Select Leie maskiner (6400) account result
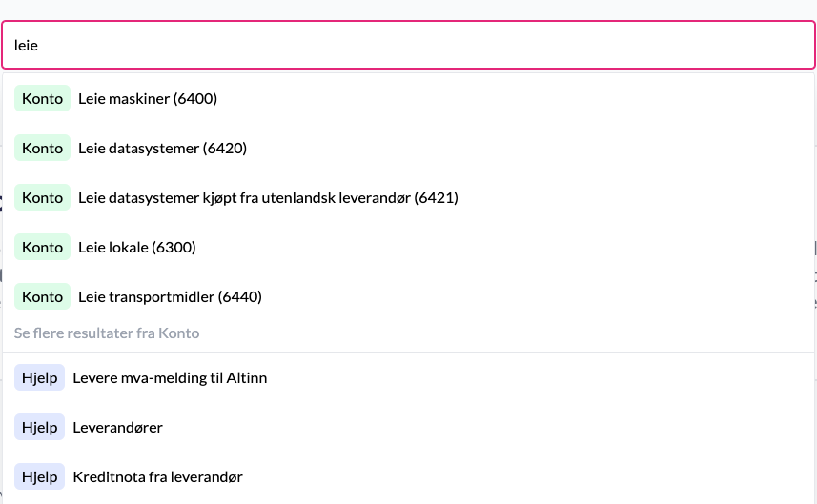Viewport: 817px width, 504px height. tap(148, 99)
